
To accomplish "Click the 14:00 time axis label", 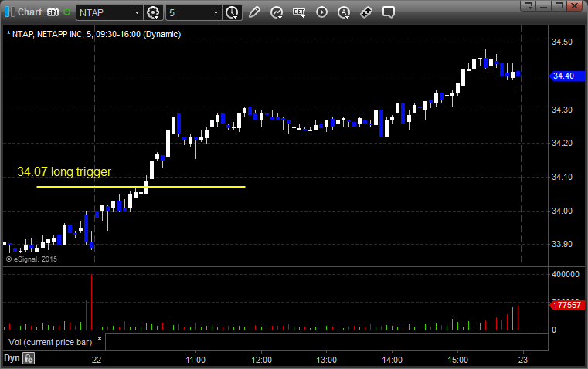I will tap(393, 360).
